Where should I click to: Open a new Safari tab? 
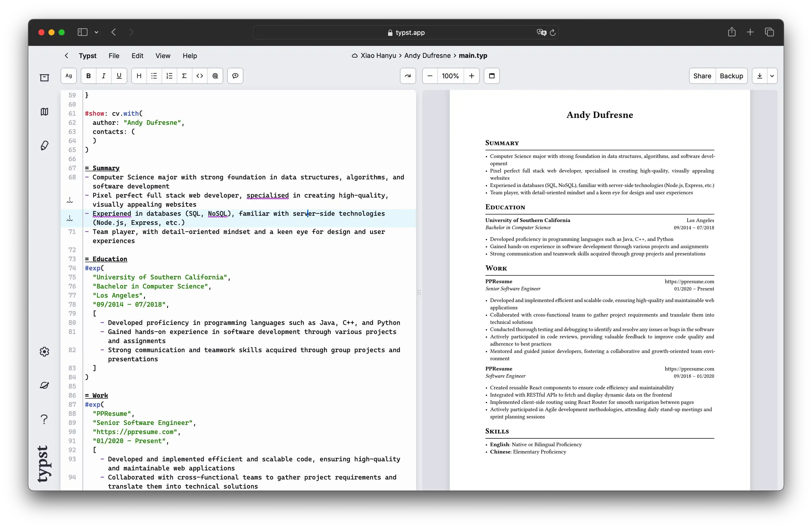click(750, 32)
